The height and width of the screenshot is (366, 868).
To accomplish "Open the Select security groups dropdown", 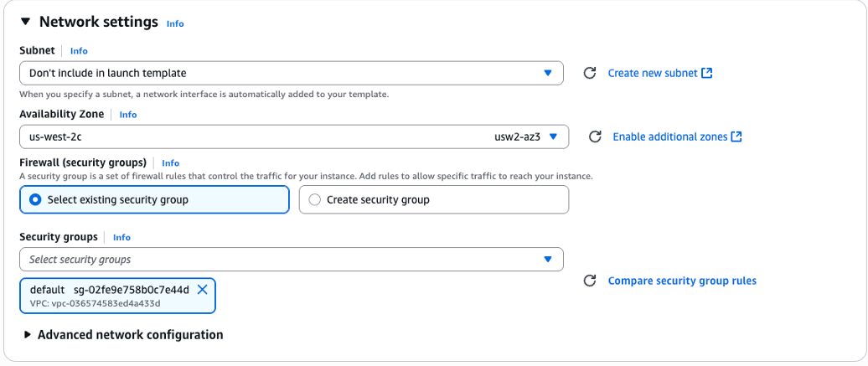I will 291,260.
